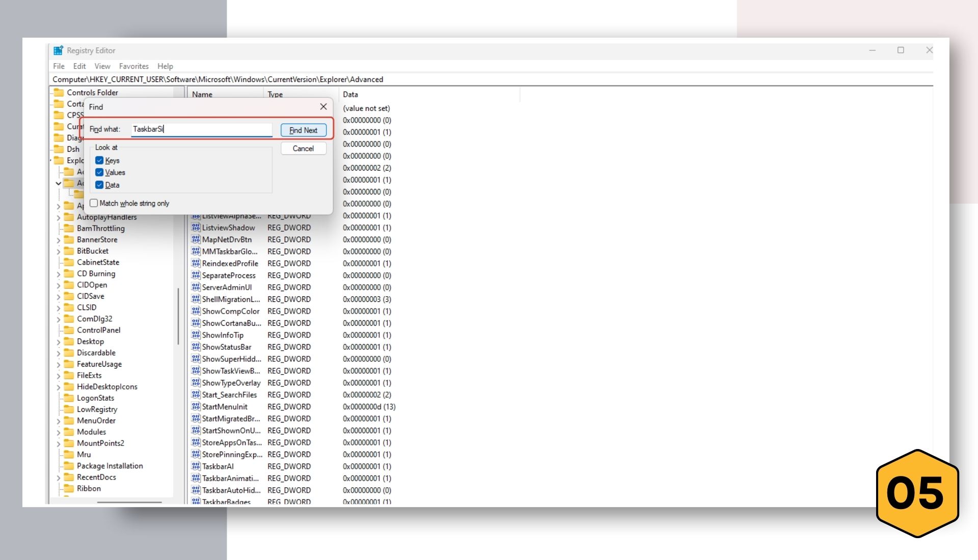The height and width of the screenshot is (560, 978).
Task: Click the Controls Folder icon
Action: (x=59, y=92)
